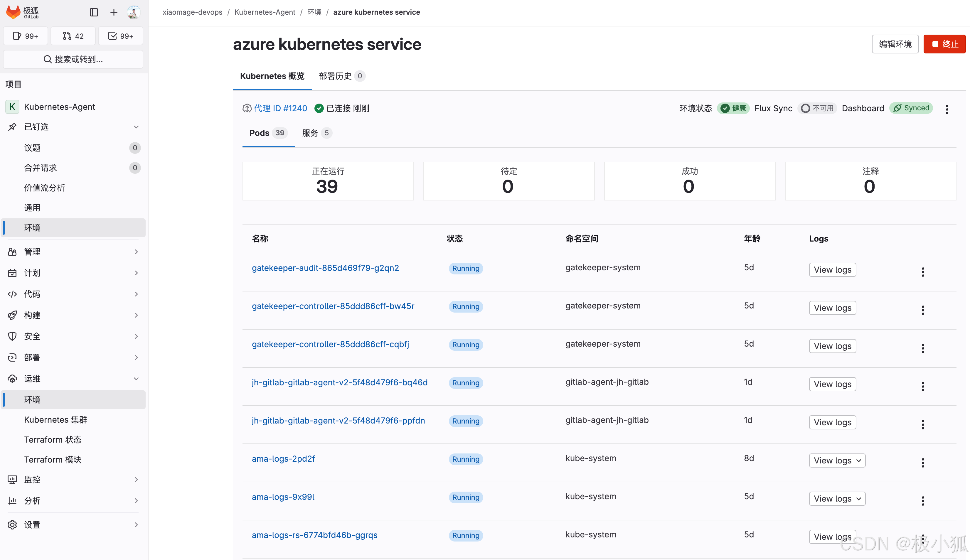Open kebab menu for ama-logs-9x99l row
The image size is (970, 560).
923,501
